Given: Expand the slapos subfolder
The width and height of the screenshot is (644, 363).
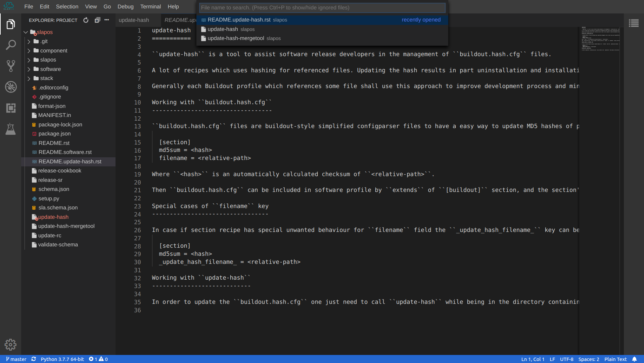Looking at the screenshot, I should [29, 60].
